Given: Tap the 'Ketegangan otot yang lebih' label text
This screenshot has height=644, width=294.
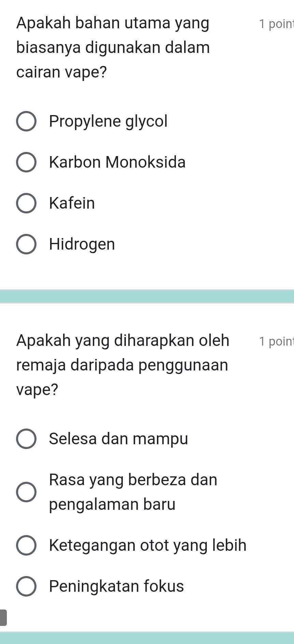Looking at the screenshot, I should coord(148,545).
